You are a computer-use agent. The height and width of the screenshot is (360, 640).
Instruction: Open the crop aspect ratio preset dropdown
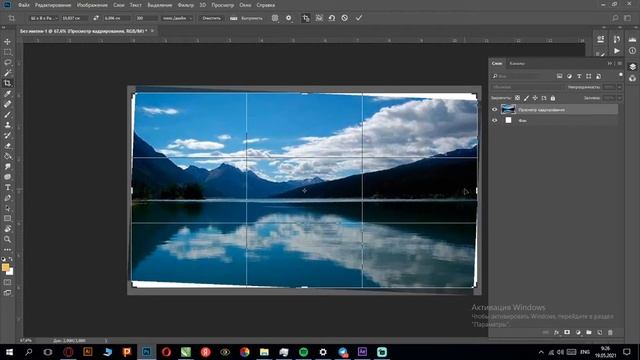click(x=43, y=18)
